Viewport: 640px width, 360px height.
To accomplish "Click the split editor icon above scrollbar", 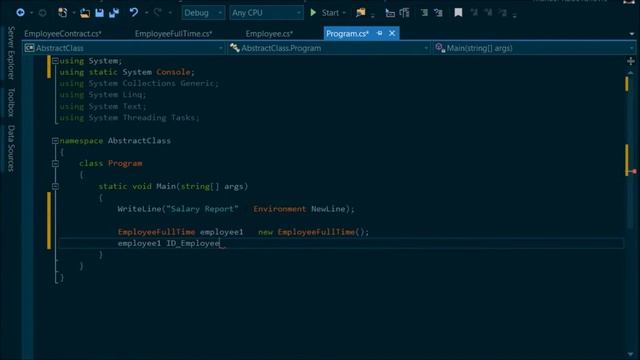I will [631, 61].
